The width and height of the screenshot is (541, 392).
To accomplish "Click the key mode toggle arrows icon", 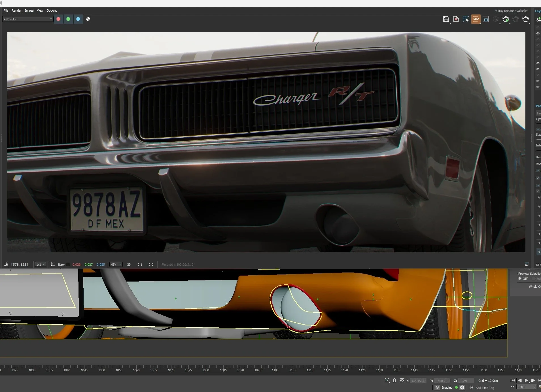I will tap(513, 387).
